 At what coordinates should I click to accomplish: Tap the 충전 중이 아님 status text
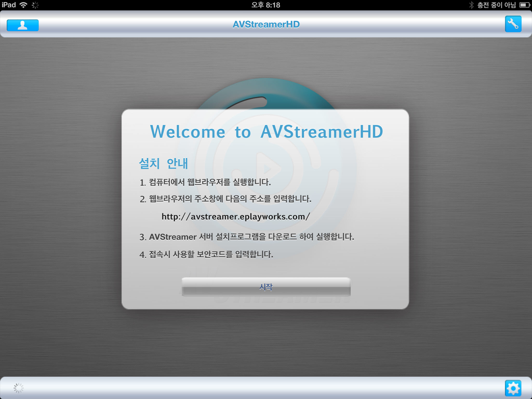click(x=496, y=5)
